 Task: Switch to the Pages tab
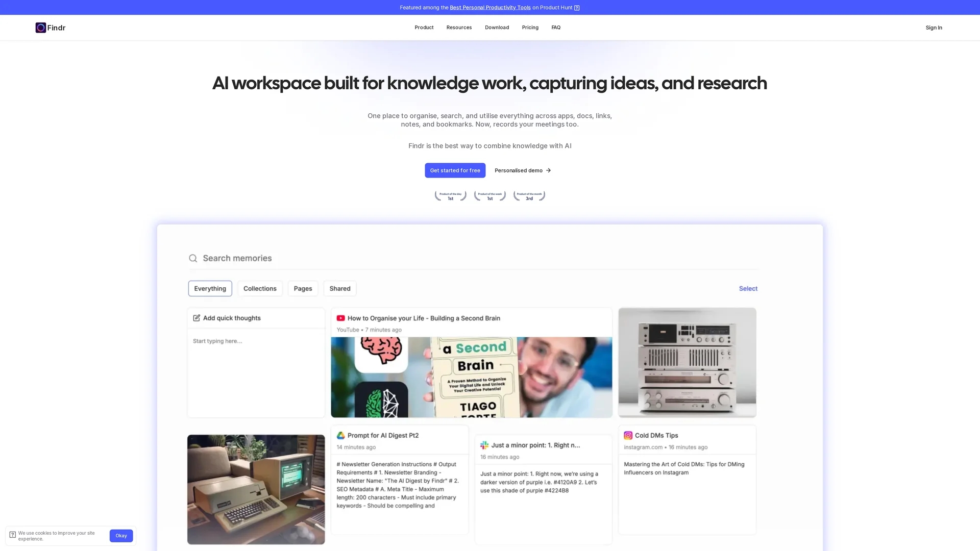[x=303, y=288]
